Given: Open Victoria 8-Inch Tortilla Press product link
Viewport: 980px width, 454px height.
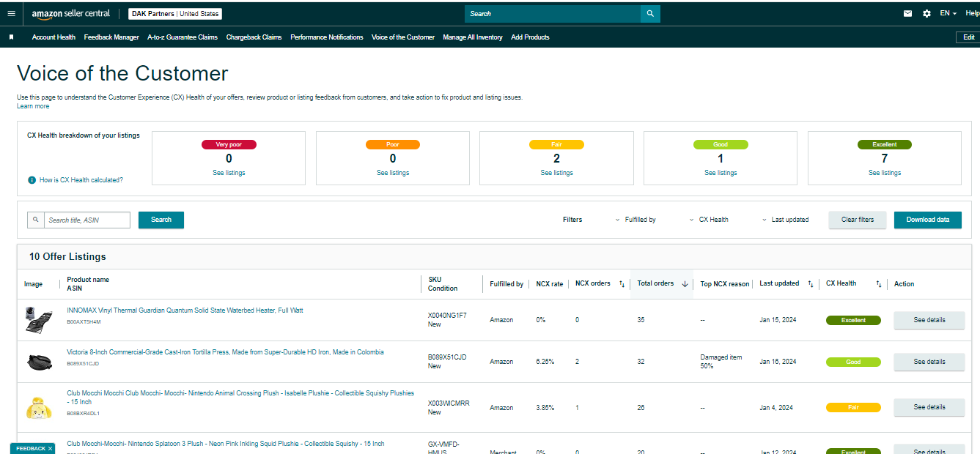Looking at the screenshot, I should tap(225, 352).
